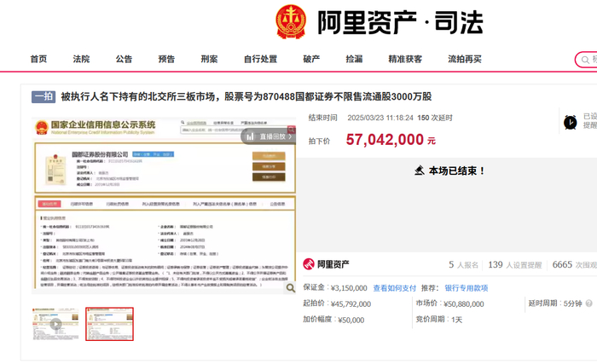Go to 自行处置 page

point(260,59)
